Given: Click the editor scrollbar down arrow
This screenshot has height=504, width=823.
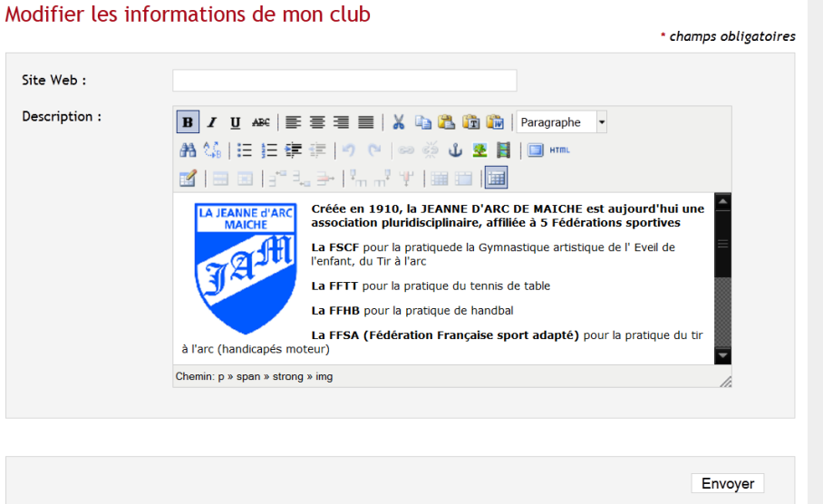Looking at the screenshot, I should pos(722,355).
